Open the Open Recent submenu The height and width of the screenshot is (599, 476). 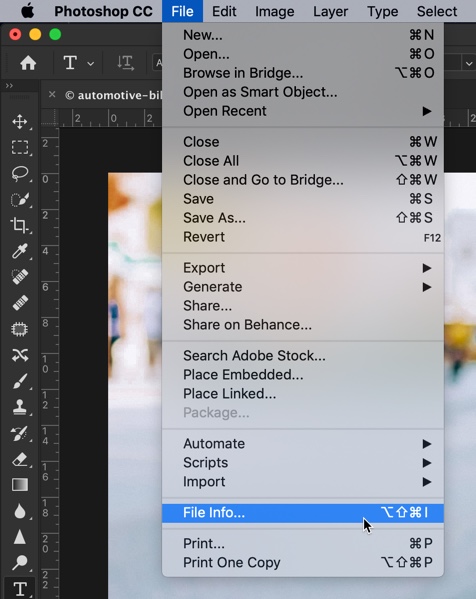pyautogui.click(x=303, y=111)
